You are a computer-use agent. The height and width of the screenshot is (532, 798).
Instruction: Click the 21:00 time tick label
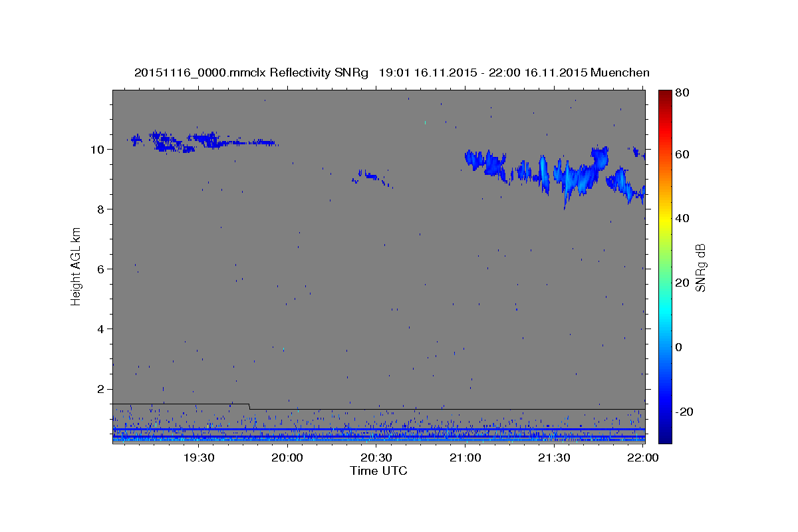[x=465, y=458]
